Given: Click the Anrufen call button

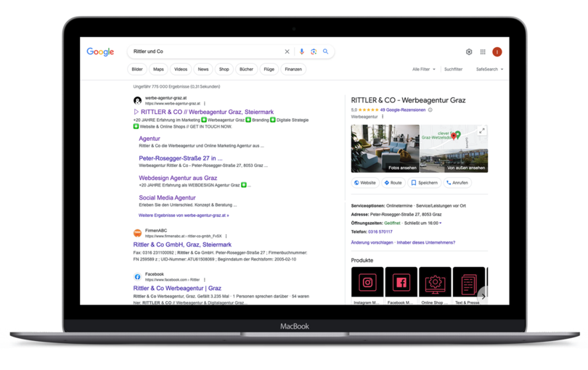Looking at the screenshot, I should [457, 183].
